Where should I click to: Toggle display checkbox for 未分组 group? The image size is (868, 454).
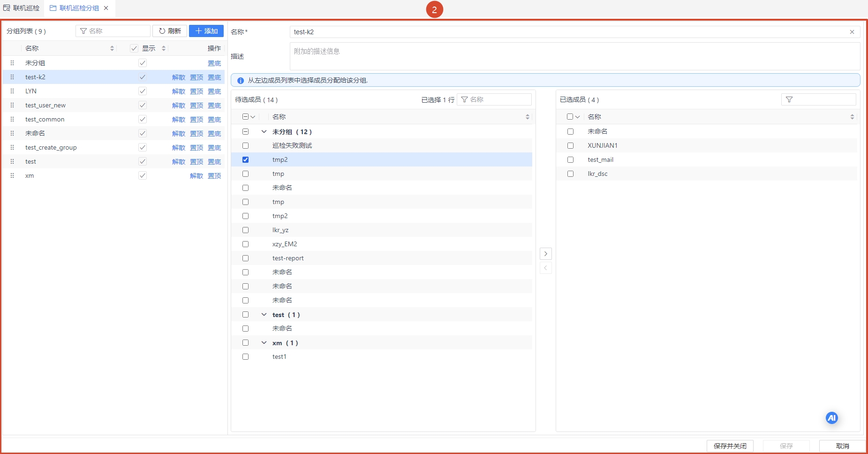pyautogui.click(x=143, y=63)
